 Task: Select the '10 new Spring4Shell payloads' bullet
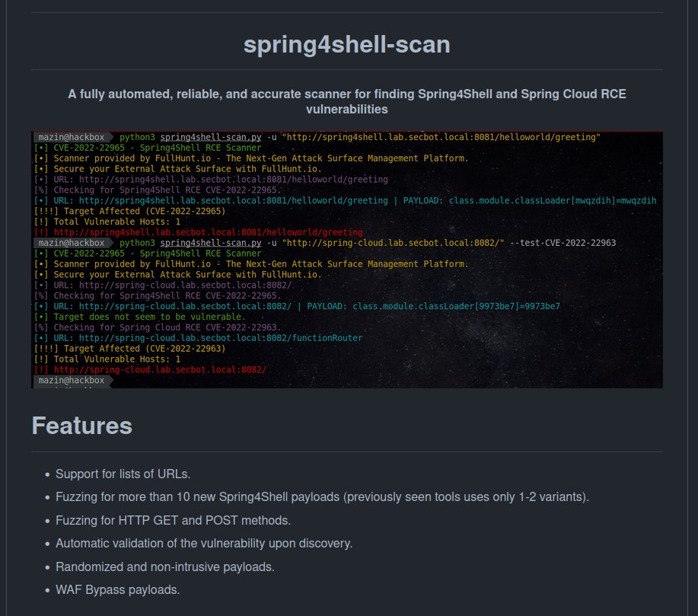[322, 497]
